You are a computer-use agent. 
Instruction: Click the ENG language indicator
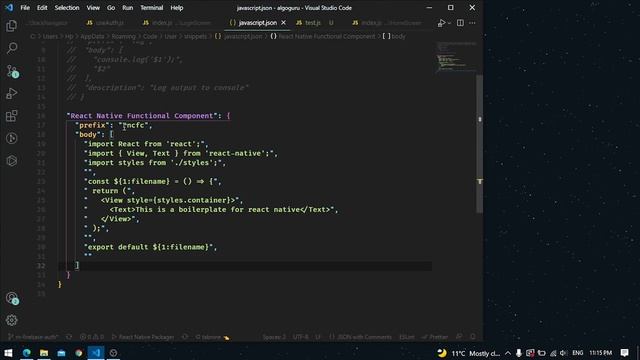578,353
